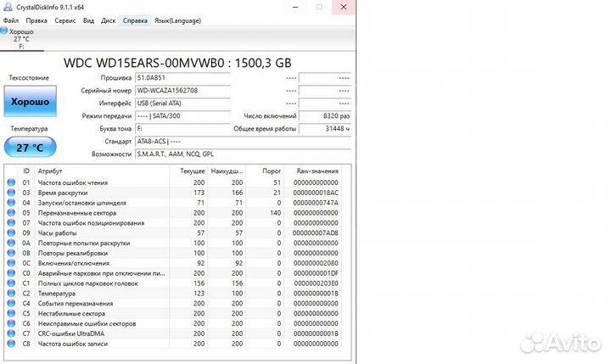Click the Хорошо health status button
611x364 pixels.
[x=30, y=101]
